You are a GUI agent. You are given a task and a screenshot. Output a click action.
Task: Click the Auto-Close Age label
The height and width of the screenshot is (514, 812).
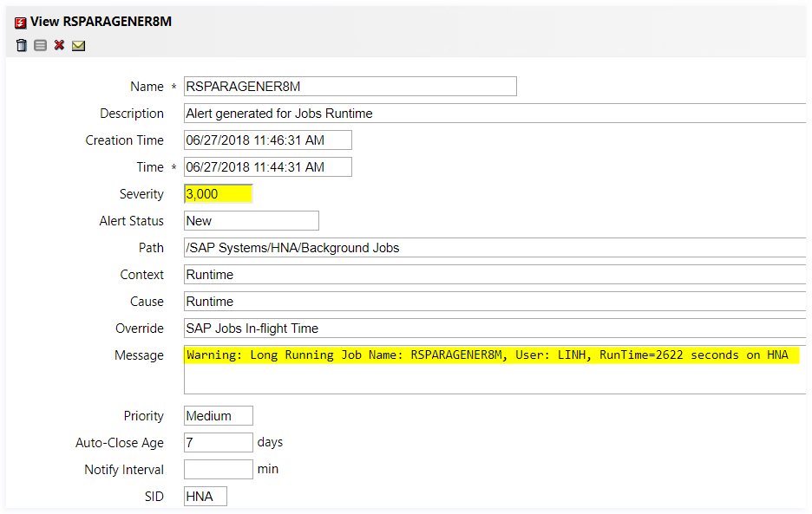[120, 443]
